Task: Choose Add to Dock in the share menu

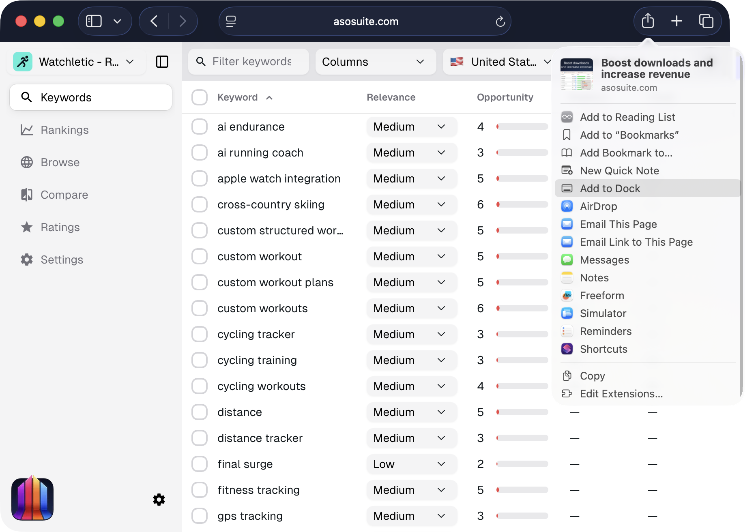Action: click(610, 189)
